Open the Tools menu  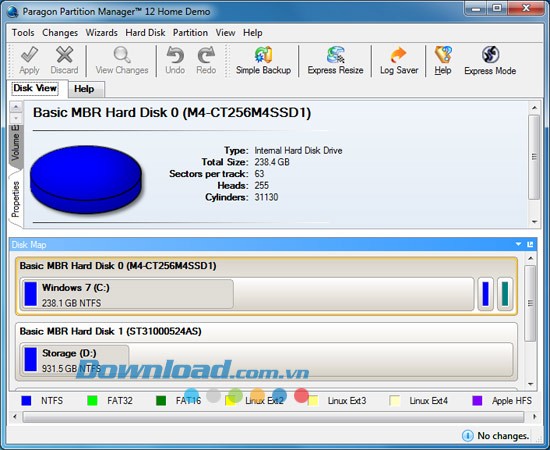23,33
